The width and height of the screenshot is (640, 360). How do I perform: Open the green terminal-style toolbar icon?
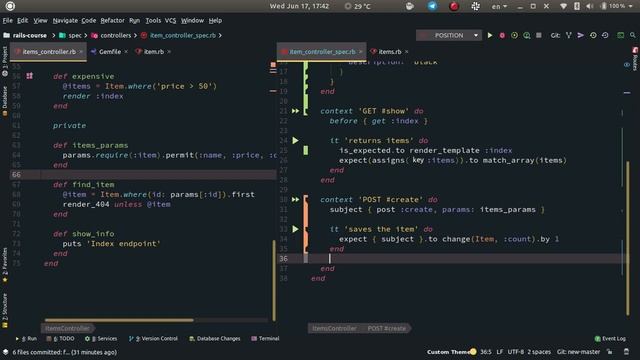620,36
